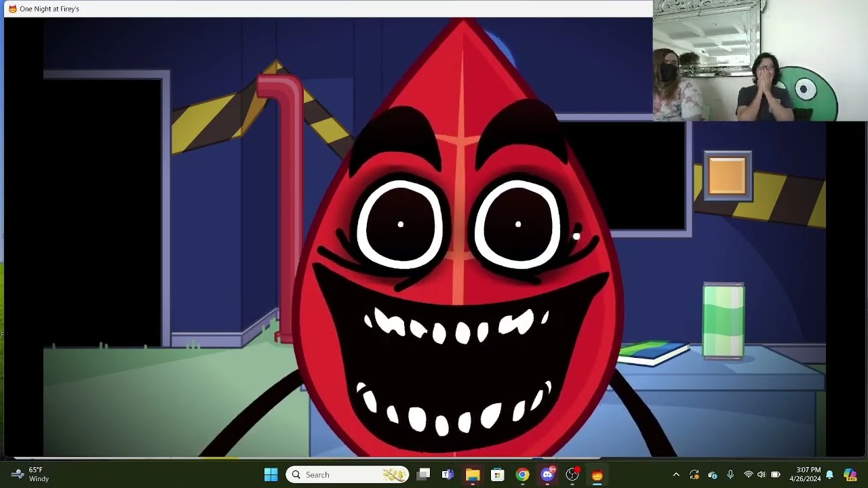The width and height of the screenshot is (868, 488).
Task: Launch Google Chrome from the taskbar
Action: coord(522,474)
